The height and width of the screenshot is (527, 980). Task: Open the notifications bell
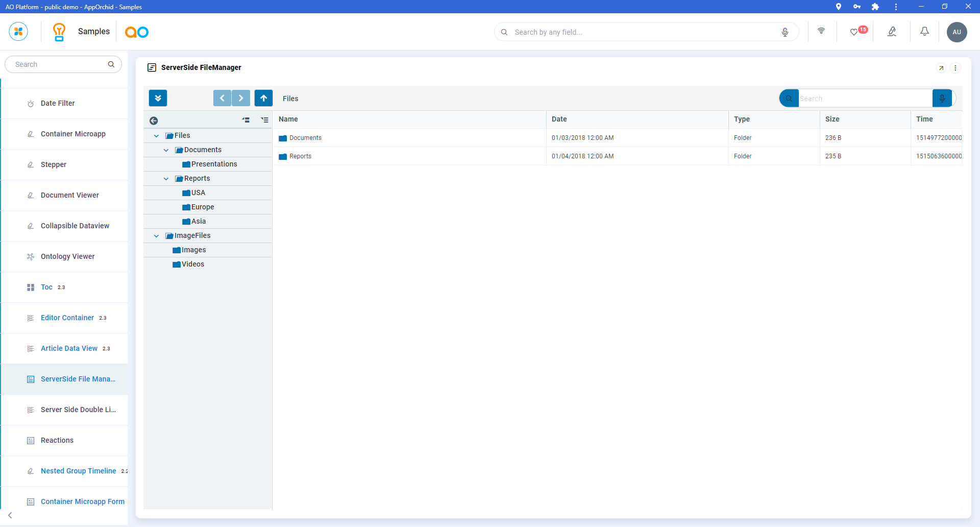tap(924, 32)
